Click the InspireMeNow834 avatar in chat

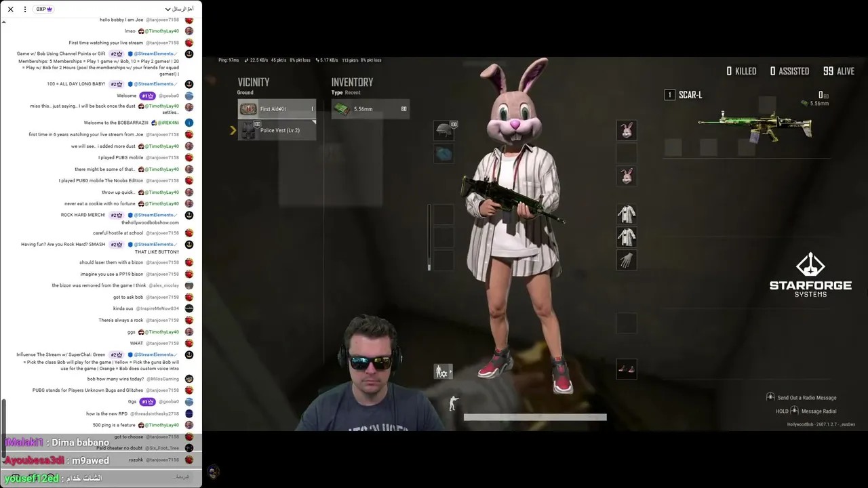point(189,308)
